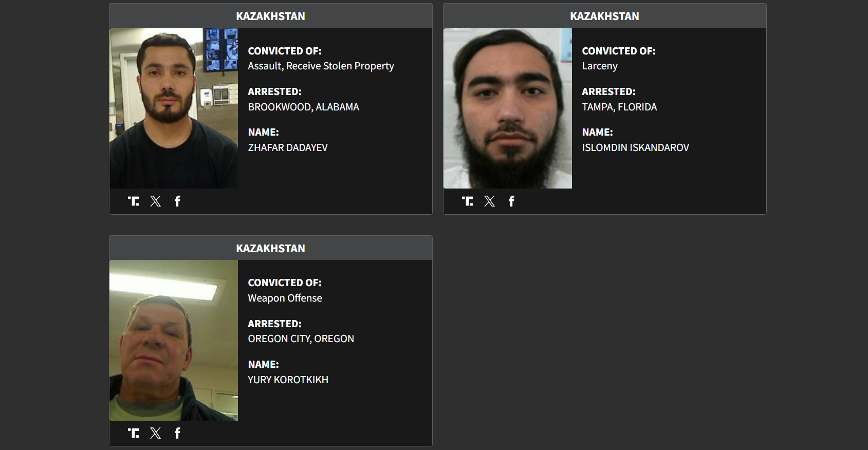Click the Kazakhstan header above Islomdin Iskandarov
Viewport: 868px width, 450px height.
[604, 16]
